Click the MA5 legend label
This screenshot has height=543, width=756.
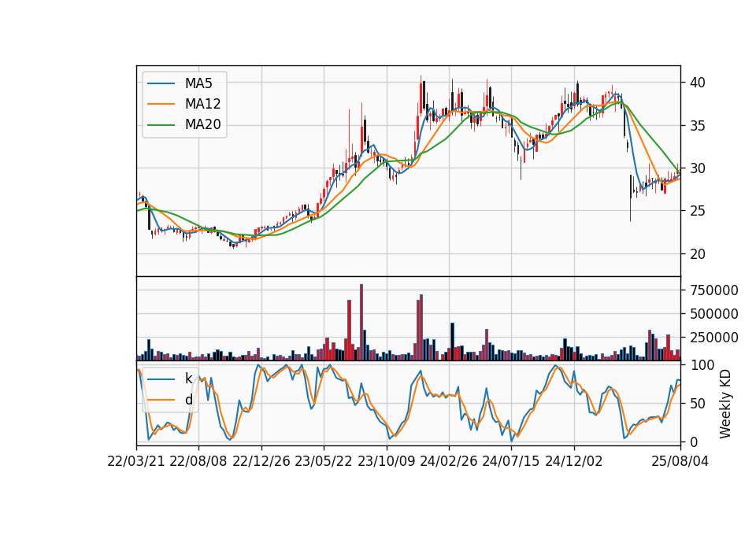click(x=198, y=83)
